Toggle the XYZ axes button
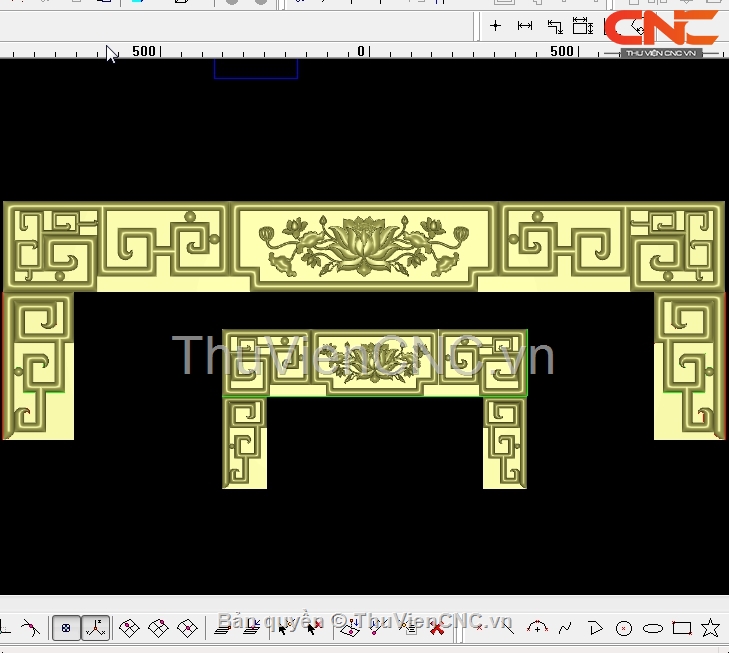This screenshot has width=729, height=653. (95, 628)
